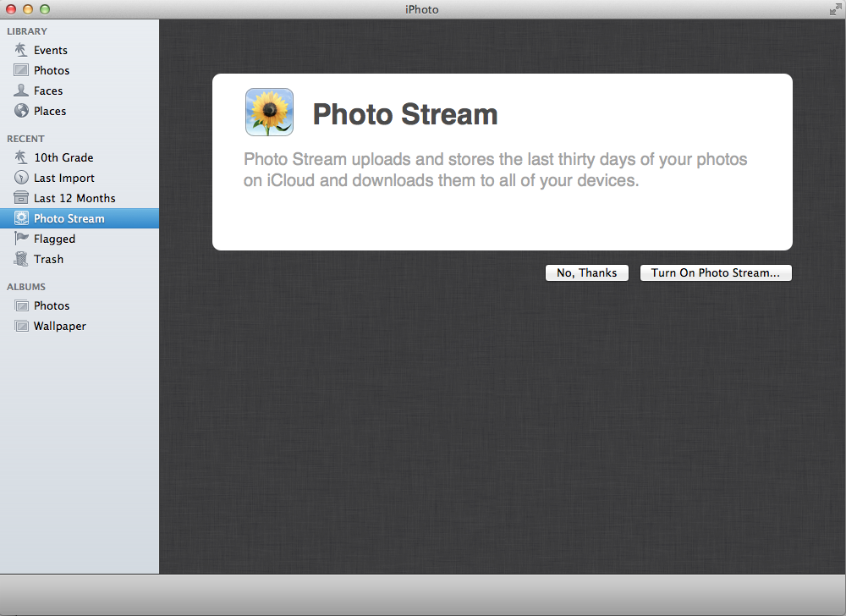Screen dimensions: 846x616
Task: Click the Photo Stream heading text
Action: click(405, 114)
